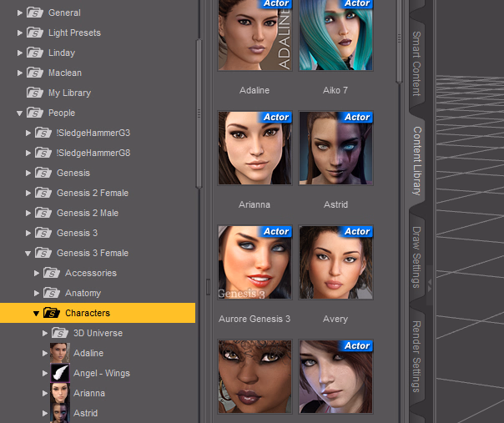
Task: Select the Aurore Genesis 3 thumbnail
Action: coord(255,262)
